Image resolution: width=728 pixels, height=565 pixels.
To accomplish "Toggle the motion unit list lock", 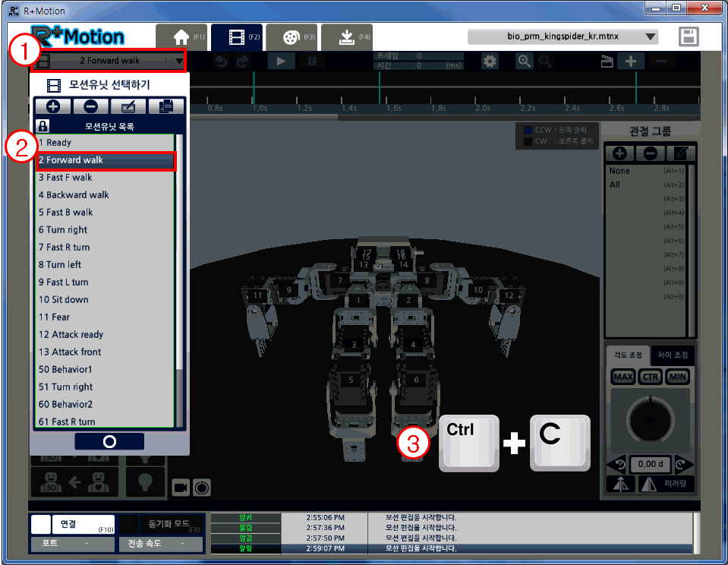I will [43, 126].
